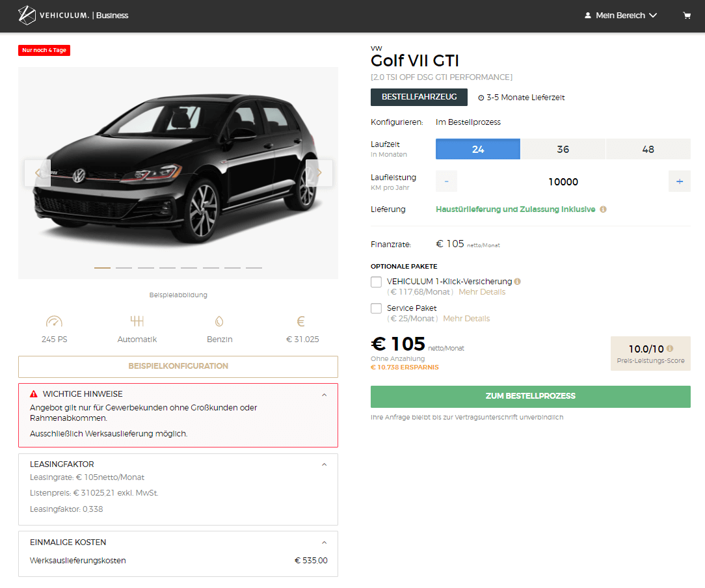Click the VEHICULUM Business brand text

(84, 15)
